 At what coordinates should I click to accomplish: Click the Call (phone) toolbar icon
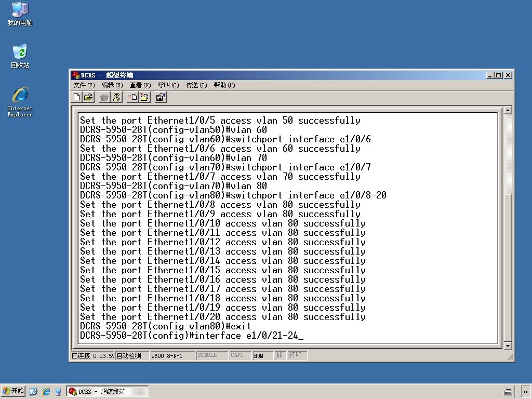click(x=104, y=97)
